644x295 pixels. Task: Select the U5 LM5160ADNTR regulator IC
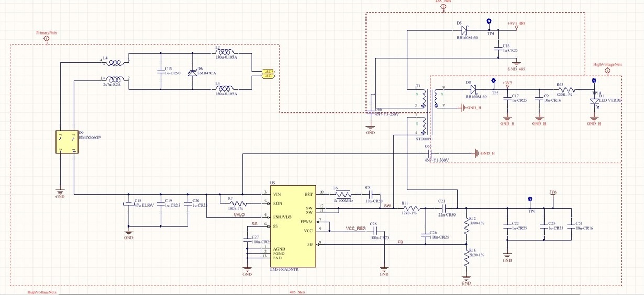(x=293, y=226)
